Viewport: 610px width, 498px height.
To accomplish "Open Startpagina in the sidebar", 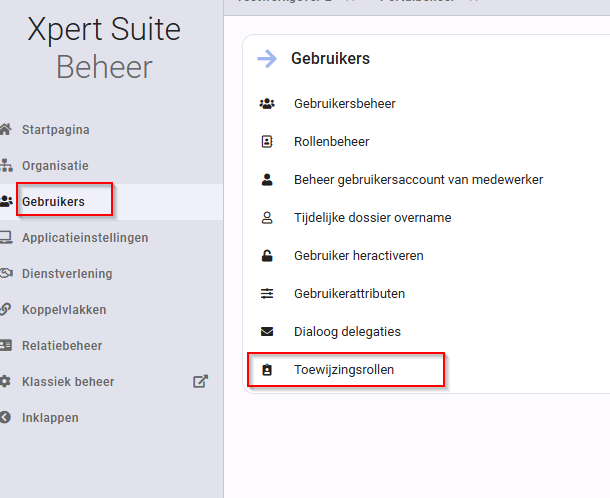I will [56, 130].
